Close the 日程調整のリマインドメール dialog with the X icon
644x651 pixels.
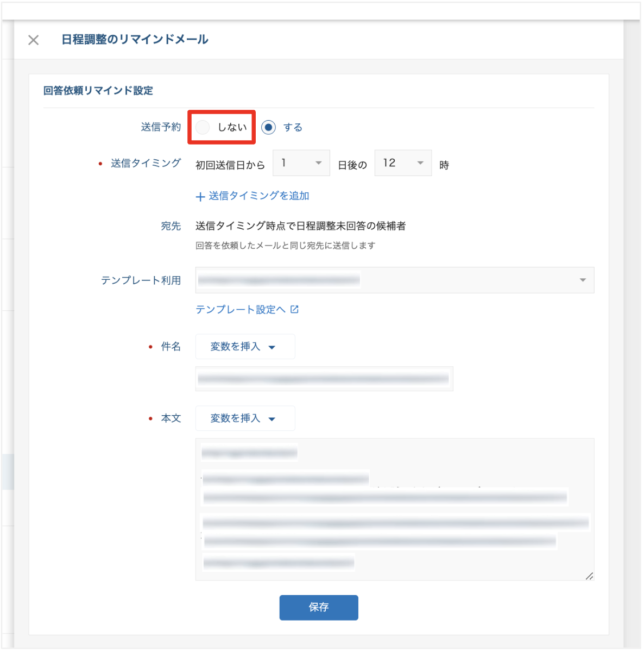tap(33, 40)
